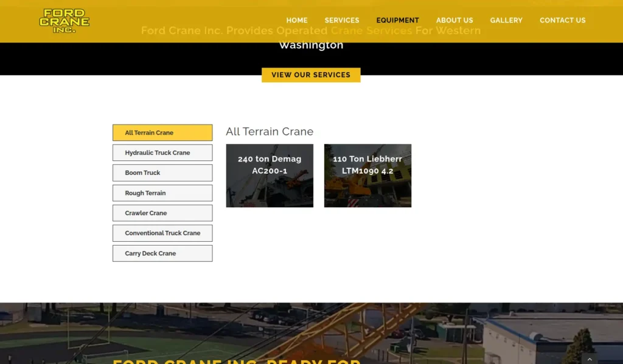
Task: View the 110 Ton Liebherr LTM1090 4.2 tile
Action: (x=367, y=176)
